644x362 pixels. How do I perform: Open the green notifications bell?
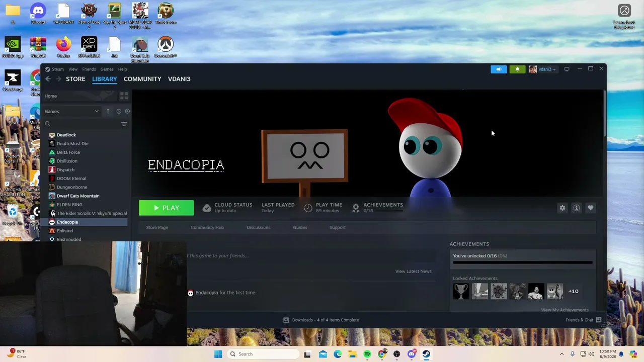517,69
